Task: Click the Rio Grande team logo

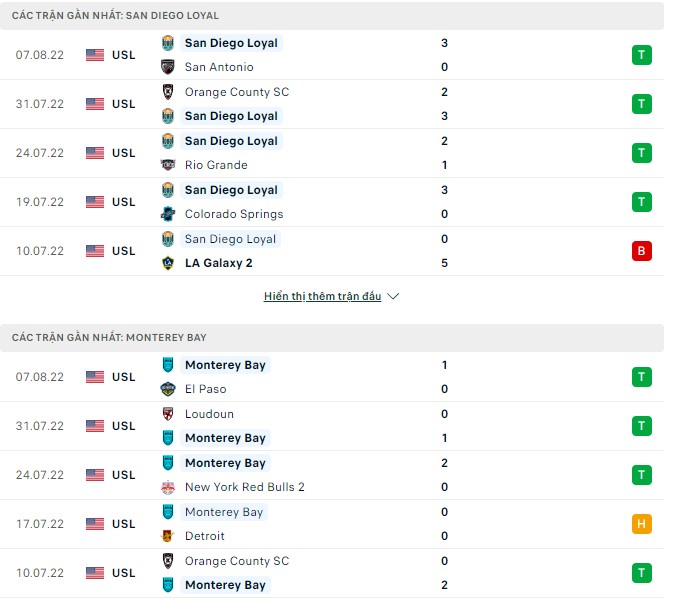Action: [x=168, y=165]
